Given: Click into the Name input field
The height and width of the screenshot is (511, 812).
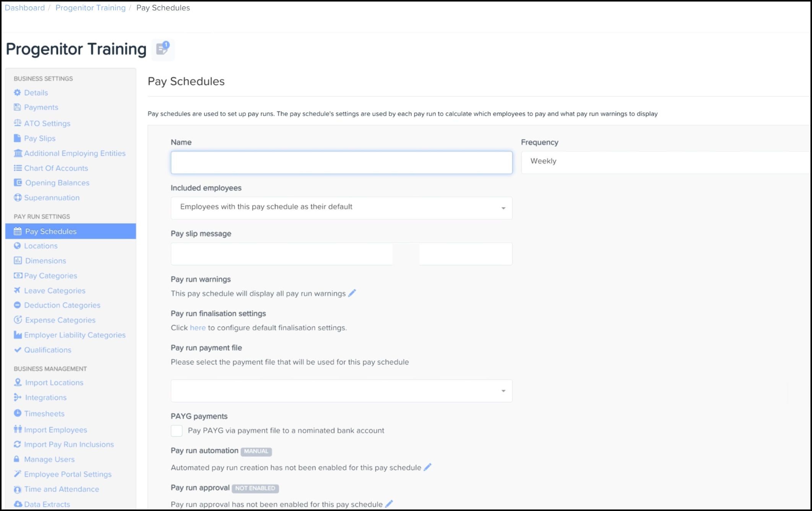Looking at the screenshot, I should (x=341, y=163).
